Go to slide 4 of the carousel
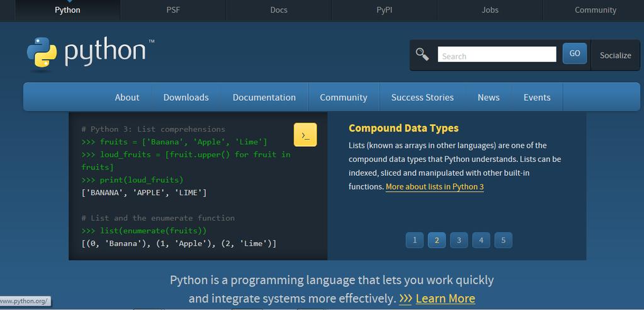644x310 pixels. pyautogui.click(x=482, y=240)
